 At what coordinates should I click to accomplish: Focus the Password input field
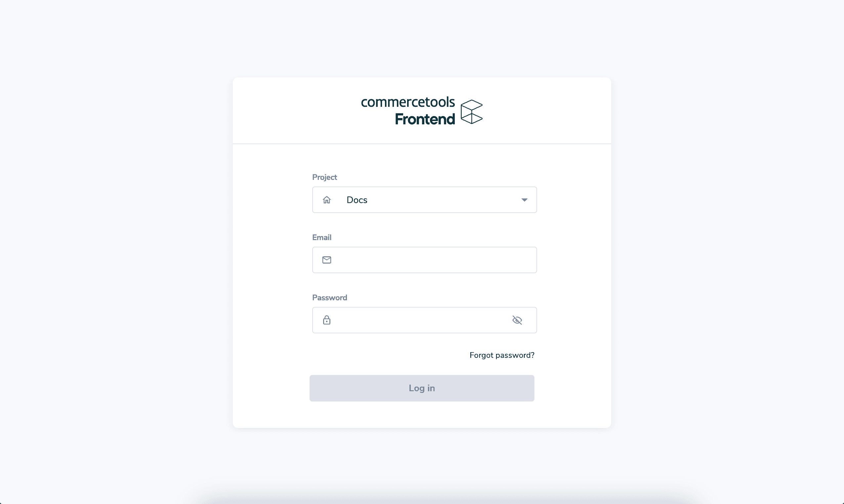[x=425, y=320]
